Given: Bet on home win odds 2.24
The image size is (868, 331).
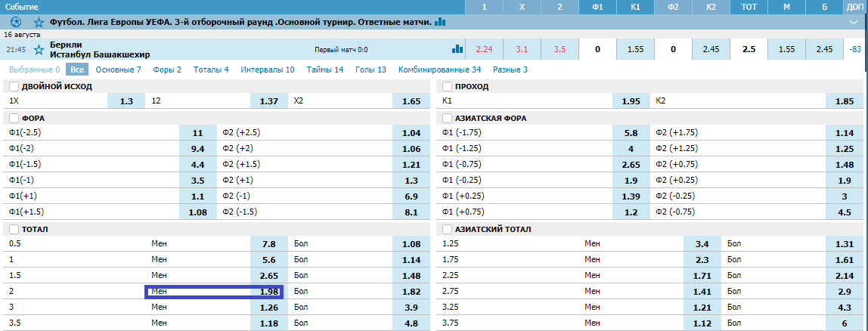Looking at the screenshot, I should click(485, 49).
